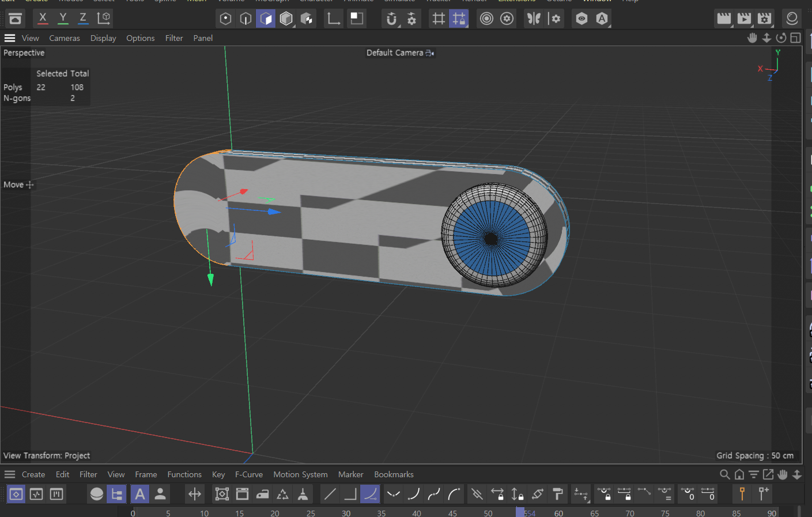Open timeline Functions menu
Viewport: 812px width, 517px height.
[x=184, y=474]
